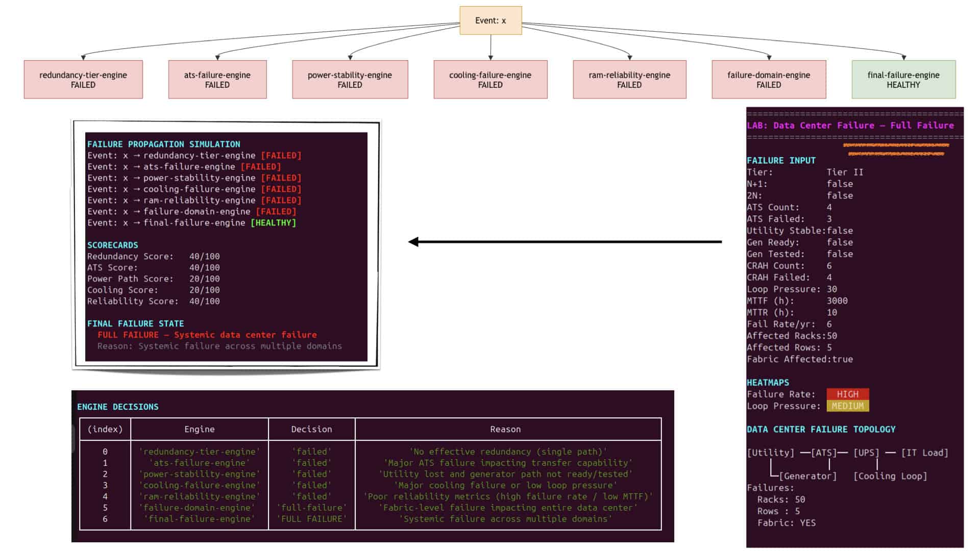Click the green [HEALTHY] status tag
980x551 pixels.
(274, 223)
